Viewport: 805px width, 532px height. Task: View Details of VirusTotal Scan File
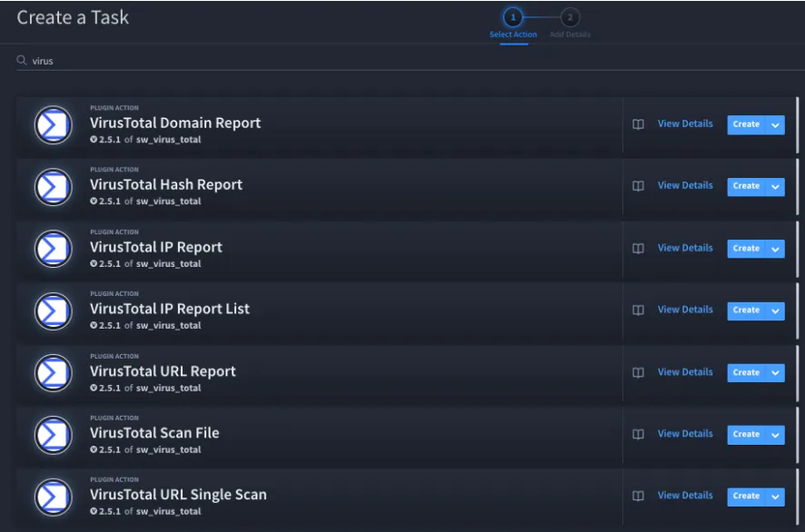(x=685, y=434)
